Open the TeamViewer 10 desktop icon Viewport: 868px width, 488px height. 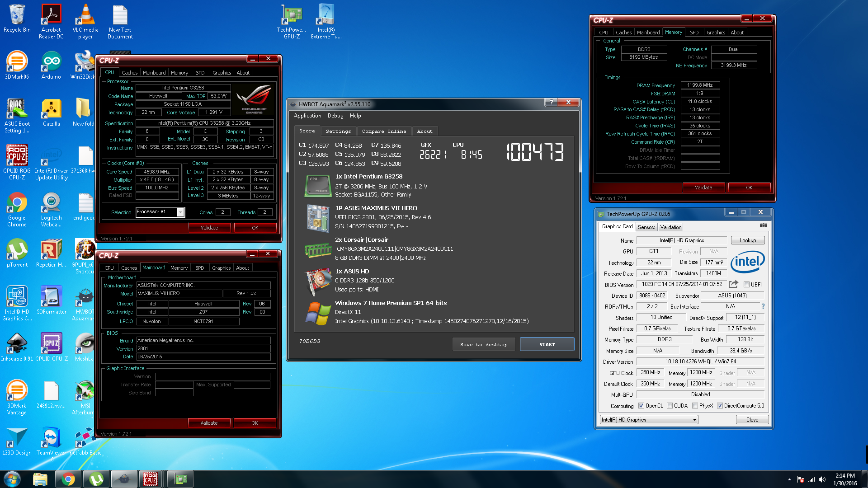click(x=51, y=444)
